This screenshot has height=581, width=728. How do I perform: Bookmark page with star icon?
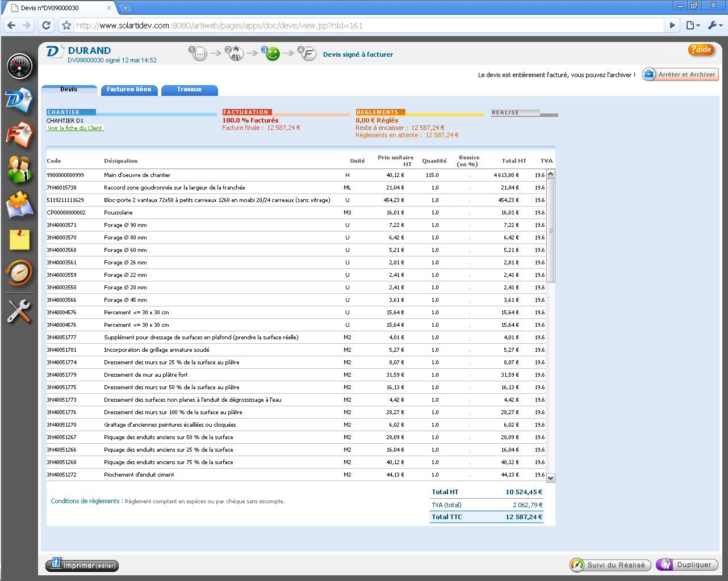coord(66,25)
